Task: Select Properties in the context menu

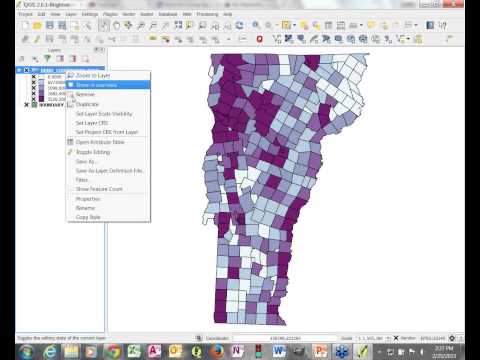Action: pyautogui.click(x=88, y=199)
